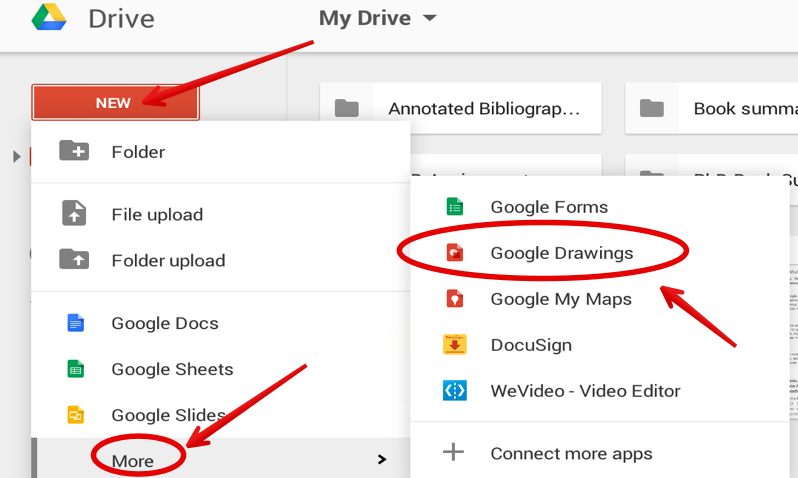Click the Folder upload icon
Screen dimensions: 798x478
(74, 259)
